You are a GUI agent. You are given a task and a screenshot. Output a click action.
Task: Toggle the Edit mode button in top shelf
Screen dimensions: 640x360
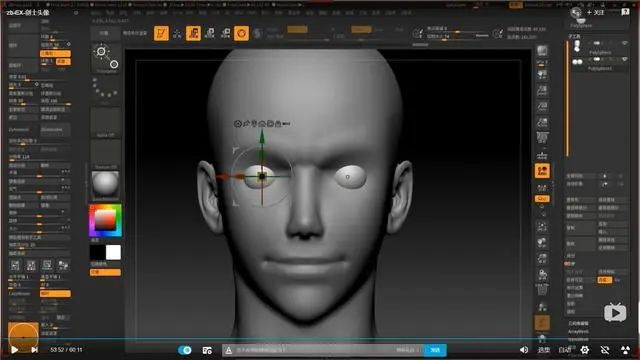pyautogui.click(x=161, y=33)
